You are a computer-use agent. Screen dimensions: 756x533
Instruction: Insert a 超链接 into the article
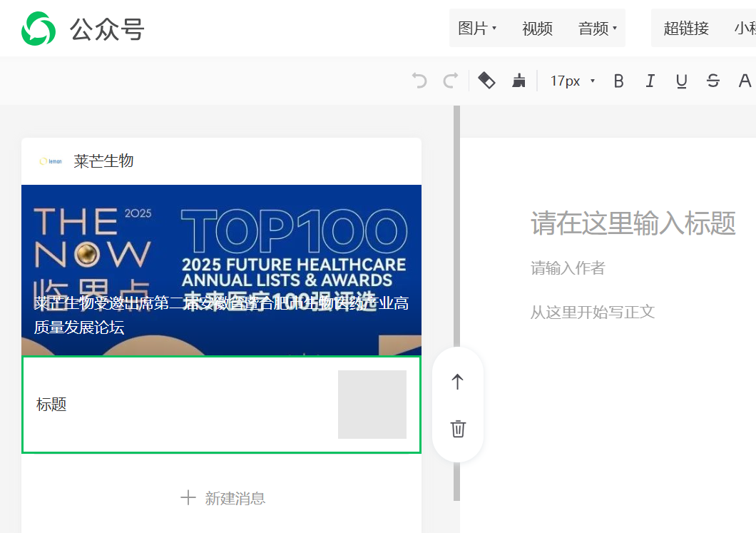pyautogui.click(x=686, y=29)
